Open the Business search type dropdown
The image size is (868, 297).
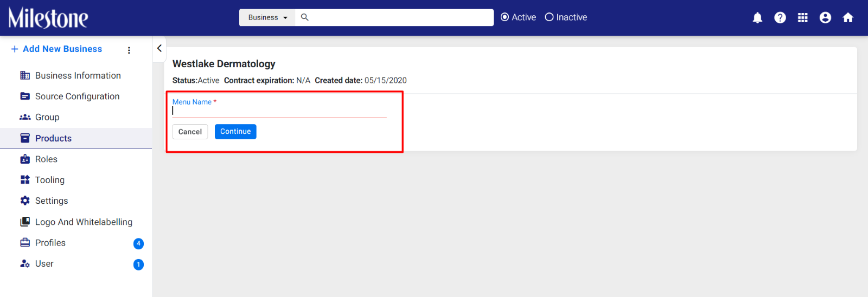[267, 17]
